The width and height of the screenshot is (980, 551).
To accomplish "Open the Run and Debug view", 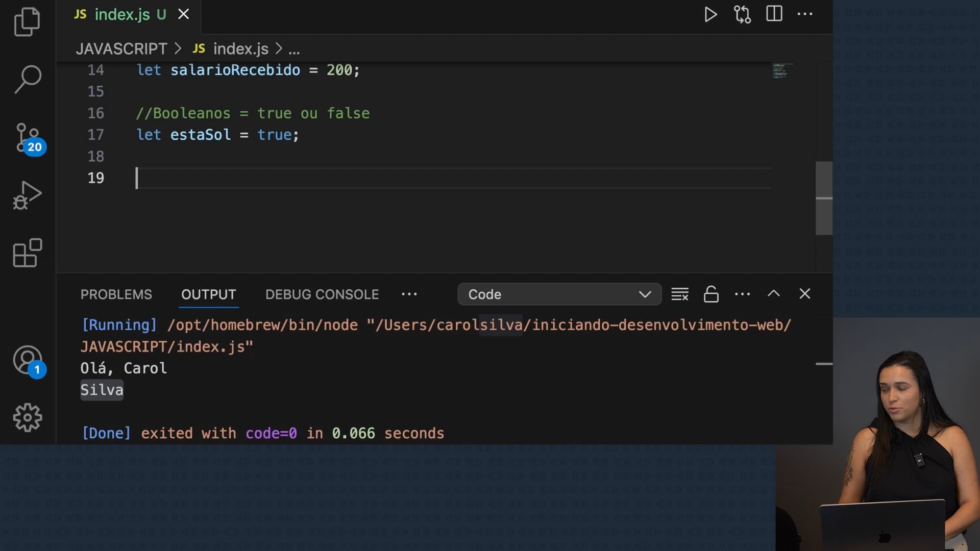I will tap(27, 195).
